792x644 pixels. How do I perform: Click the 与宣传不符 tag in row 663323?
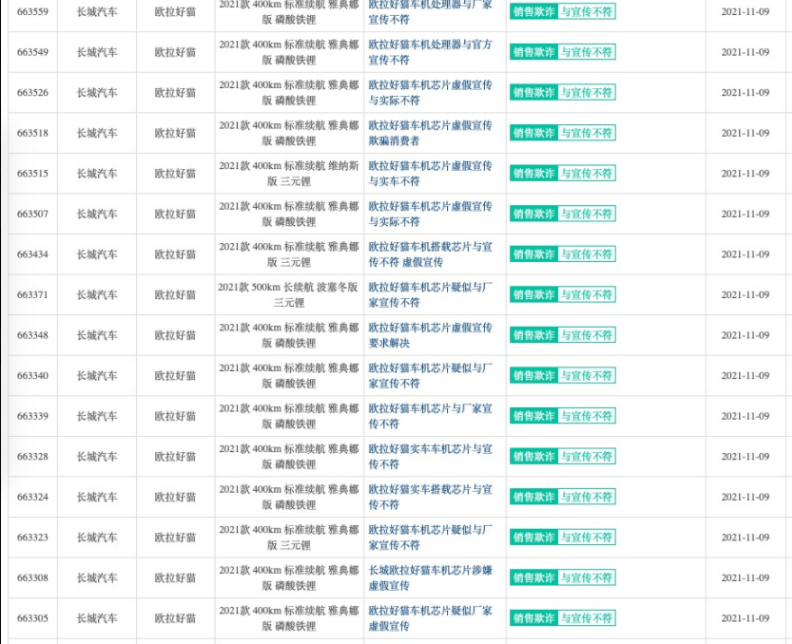click(x=586, y=537)
